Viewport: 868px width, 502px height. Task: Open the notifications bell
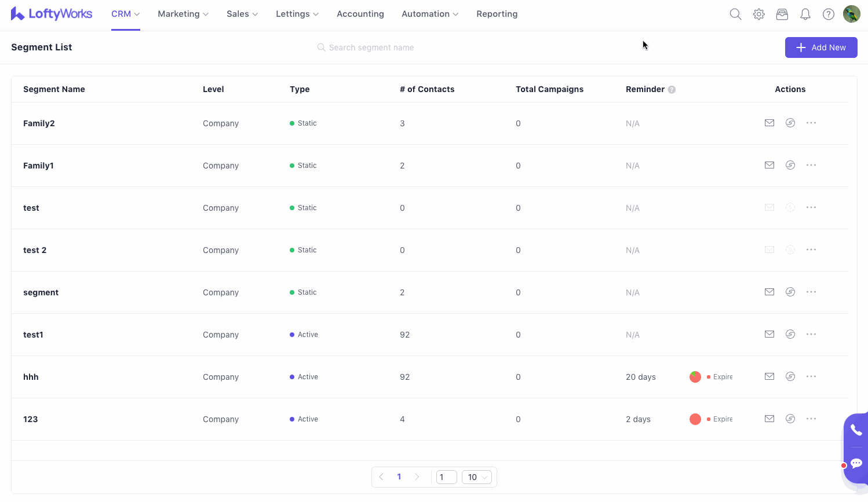[x=805, y=14]
